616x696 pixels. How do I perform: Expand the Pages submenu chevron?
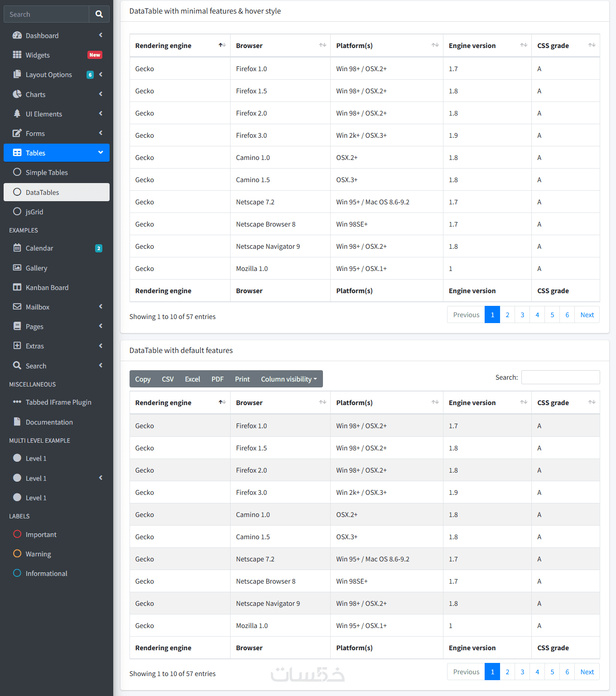[101, 326]
